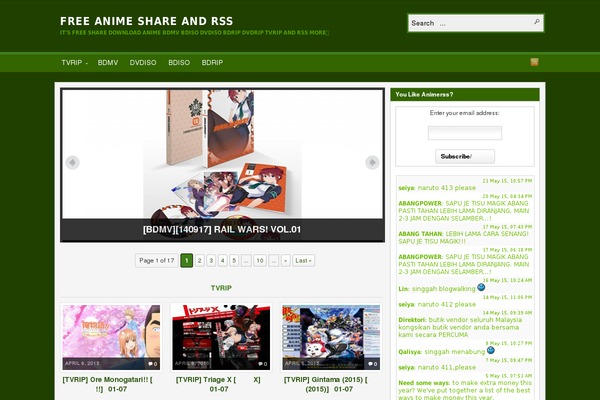600x400 pixels.
Task: Click the 'Direktori' username in chatbox
Action: 412,320
